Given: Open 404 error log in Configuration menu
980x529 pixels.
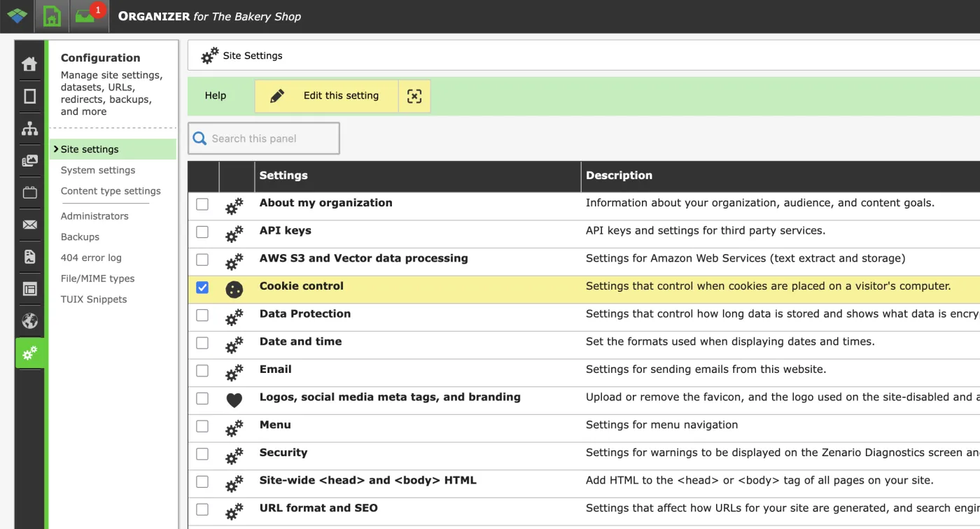Looking at the screenshot, I should click(x=91, y=258).
